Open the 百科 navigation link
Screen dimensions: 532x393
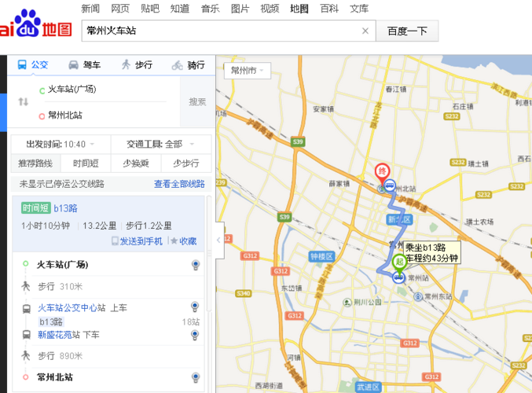(329, 9)
